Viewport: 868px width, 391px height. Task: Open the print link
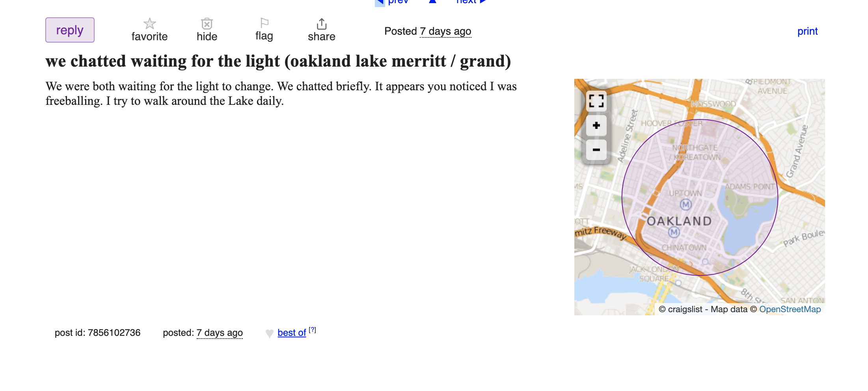tap(807, 31)
